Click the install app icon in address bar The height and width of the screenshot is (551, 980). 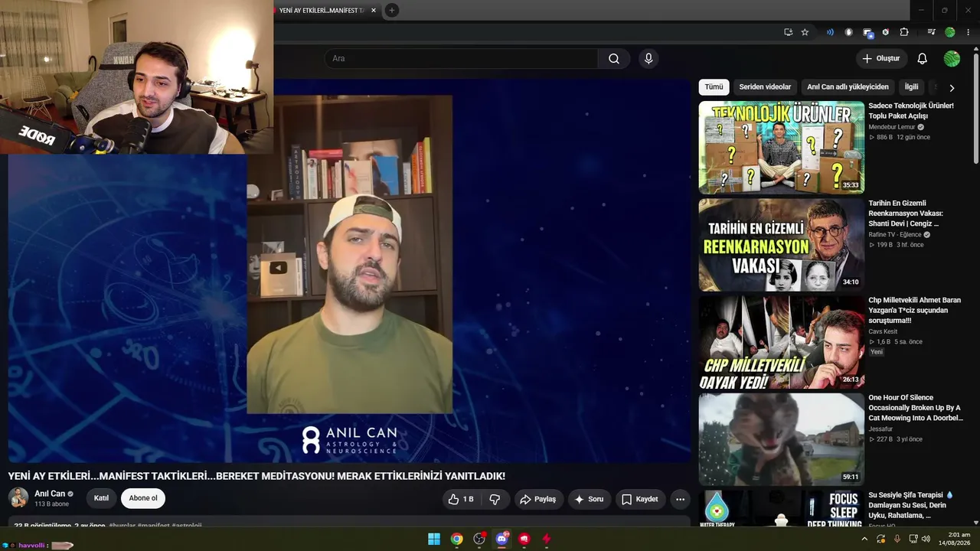[x=788, y=32]
